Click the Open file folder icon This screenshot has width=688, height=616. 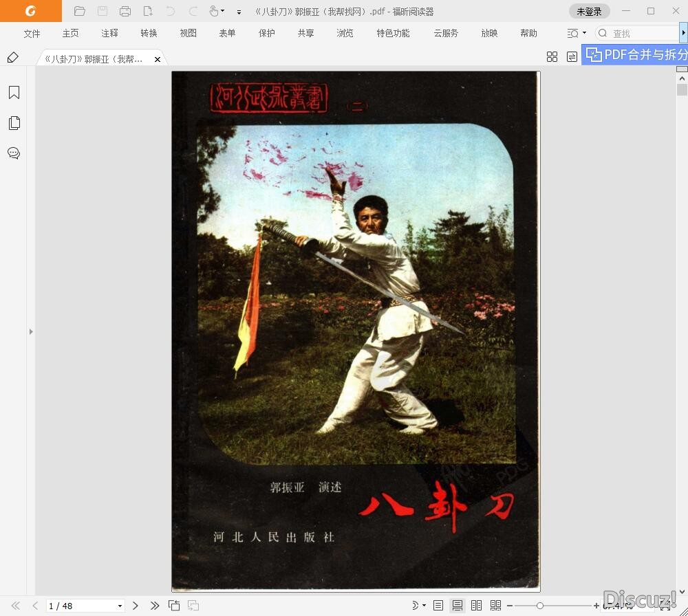click(79, 11)
